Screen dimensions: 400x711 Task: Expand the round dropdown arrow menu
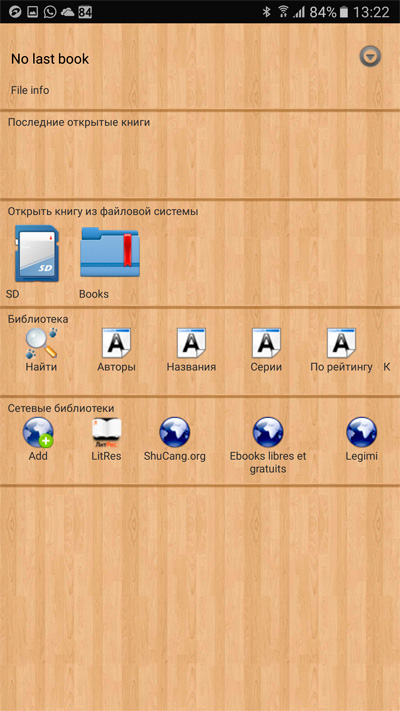(371, 57)
